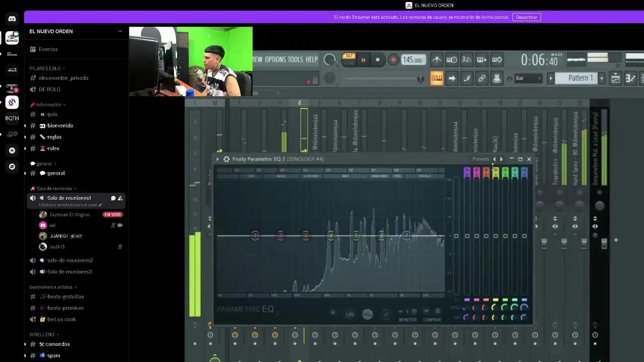Select EQ band 7 node on graph
This screenshot has height=362, width=644.
click(406, 235)
